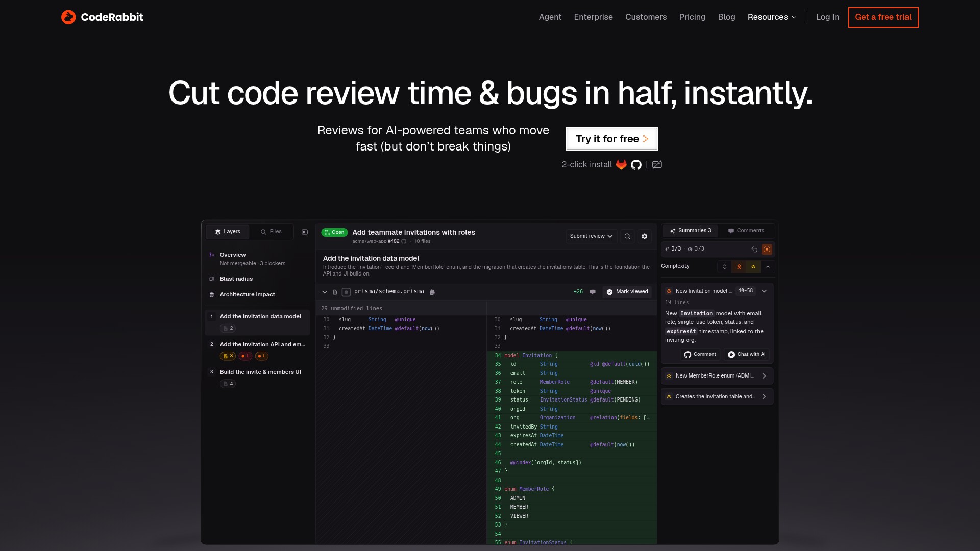
Task: Click the Chat with AI button
Action: point(746,354)
